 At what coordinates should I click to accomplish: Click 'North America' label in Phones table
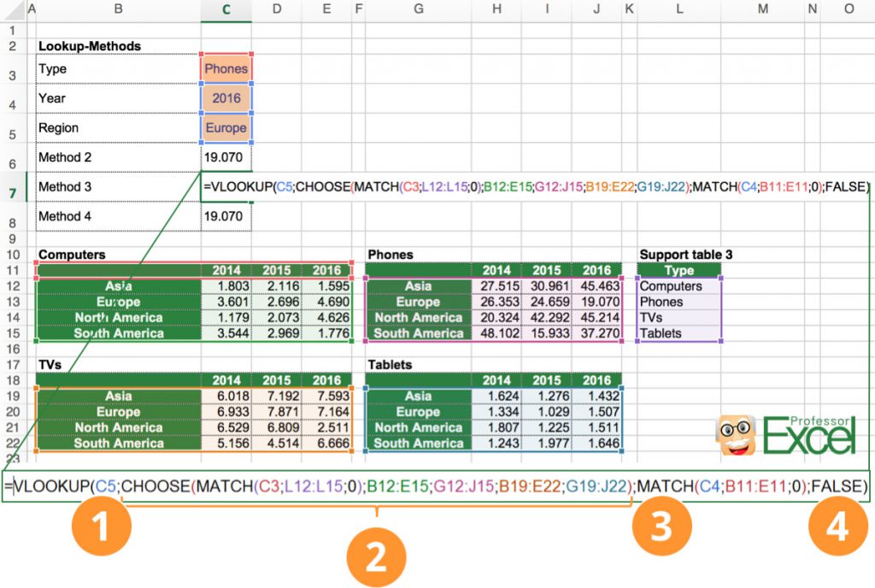click(418, 317)
